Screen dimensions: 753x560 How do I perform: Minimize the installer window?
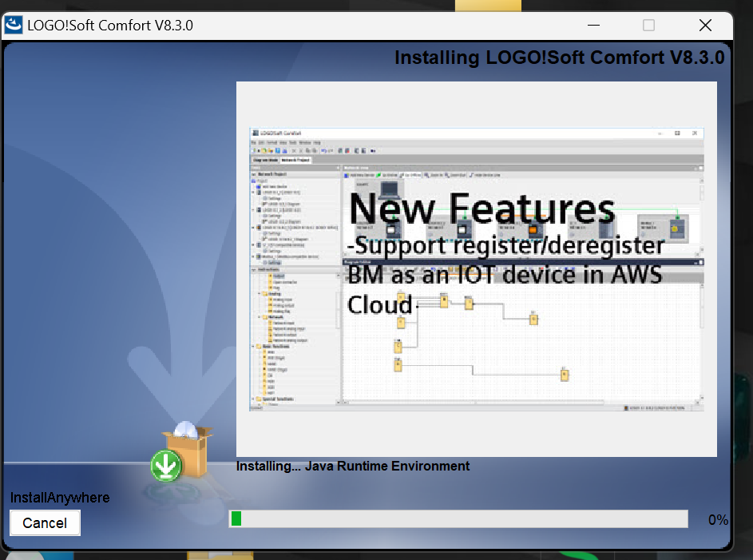pos(593,25)
